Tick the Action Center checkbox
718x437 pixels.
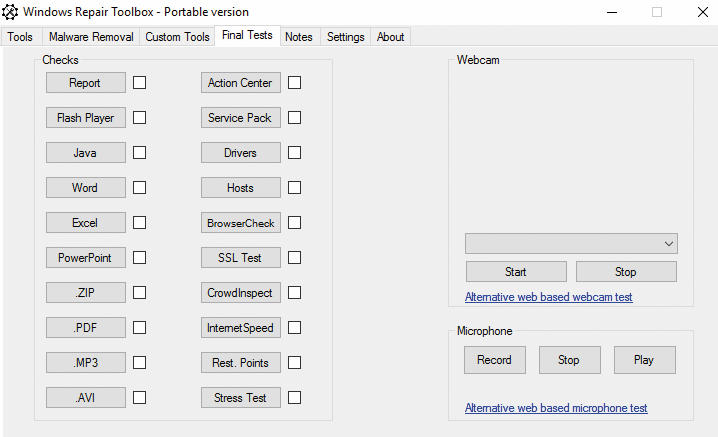294,83
